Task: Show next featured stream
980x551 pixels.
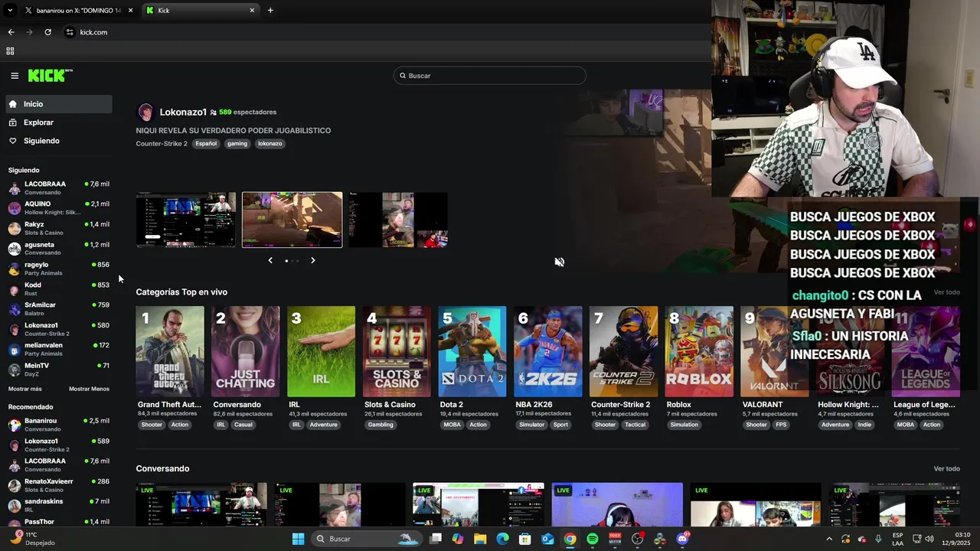Action: click(313, 260)
